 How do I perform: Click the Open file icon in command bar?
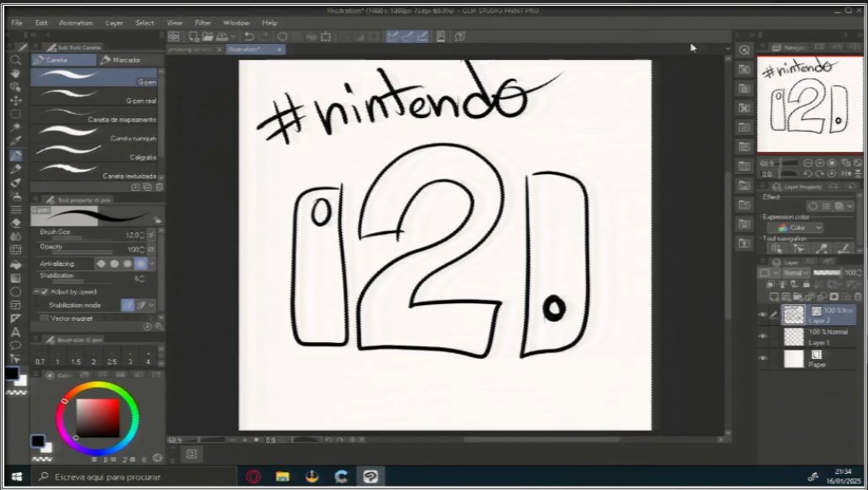tap(208, 36)
